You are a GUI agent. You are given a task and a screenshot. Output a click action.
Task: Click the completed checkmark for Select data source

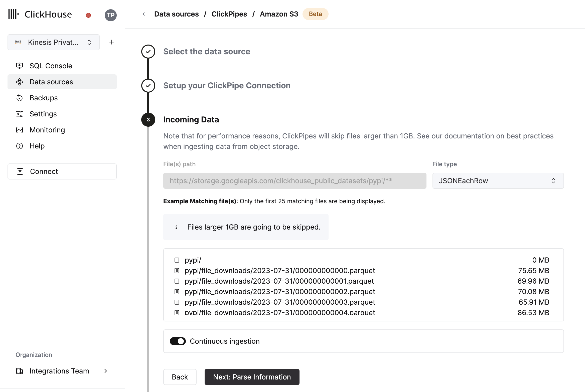click(x=148, y=52)
